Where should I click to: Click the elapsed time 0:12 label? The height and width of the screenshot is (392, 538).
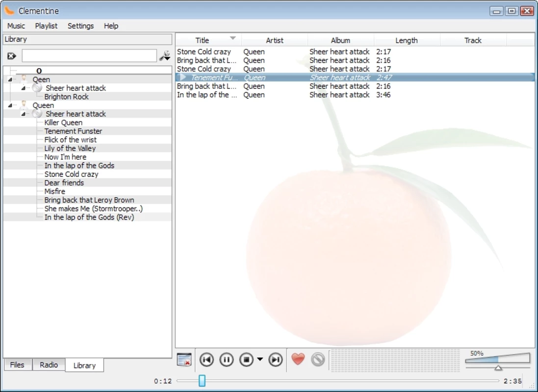163,381
